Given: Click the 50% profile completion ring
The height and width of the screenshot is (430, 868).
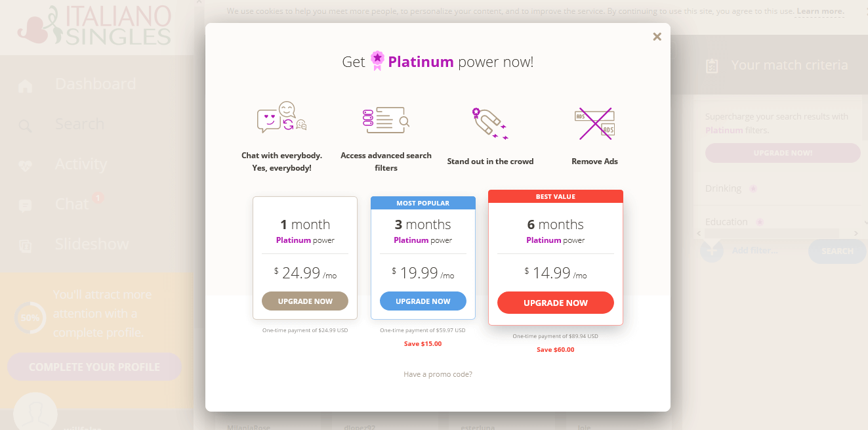Looking at the screenshot, I should coord(30,318).
